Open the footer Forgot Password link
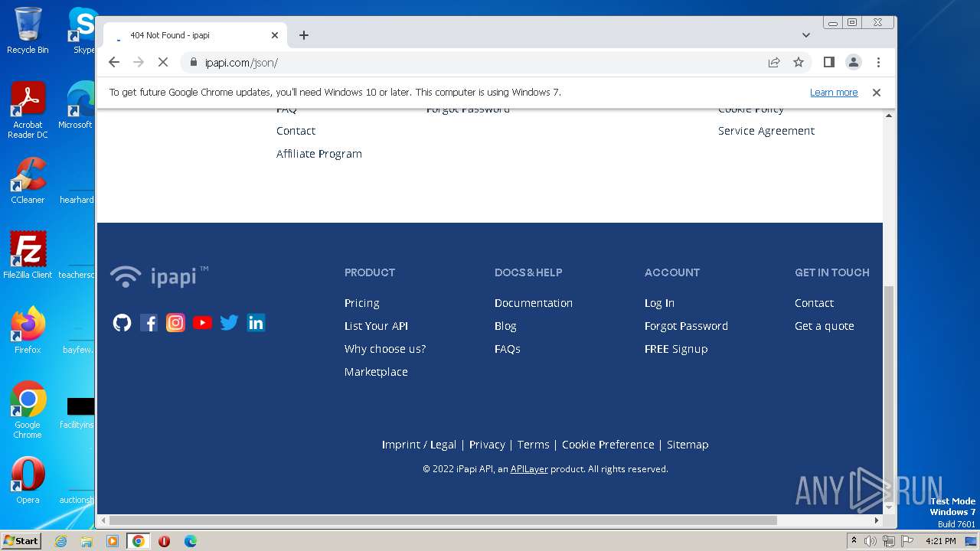Screen dimensions: 980x551 tap(686, 326)
